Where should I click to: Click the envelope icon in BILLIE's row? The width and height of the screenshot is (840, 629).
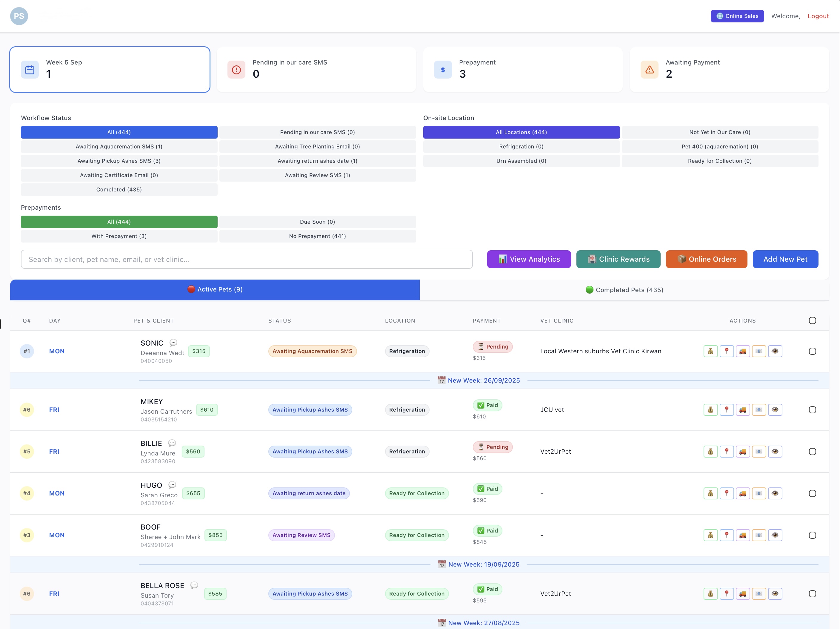pyautogui.click(x=759, y=452)
